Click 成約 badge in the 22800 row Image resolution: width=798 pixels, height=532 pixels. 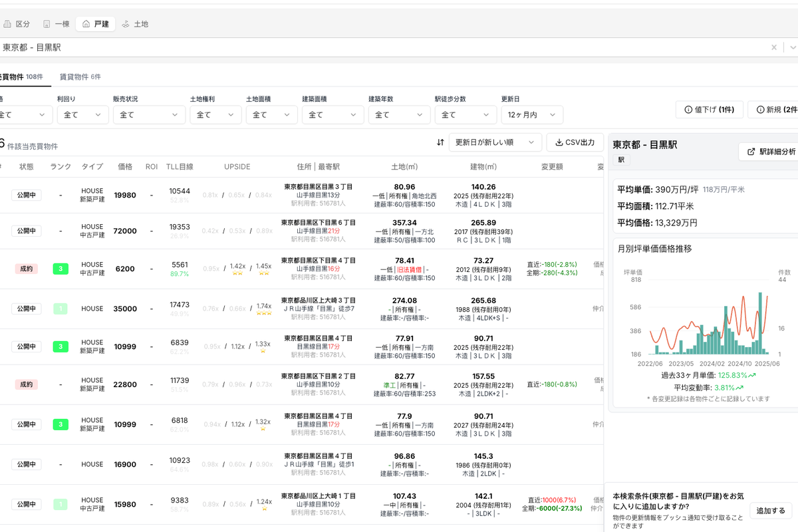tap(27, 384)
